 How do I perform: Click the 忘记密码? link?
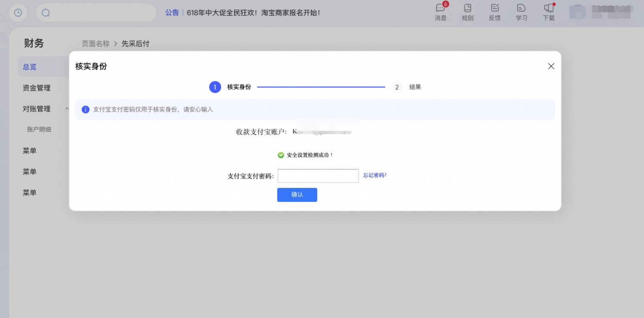click(x=375, y=175)
